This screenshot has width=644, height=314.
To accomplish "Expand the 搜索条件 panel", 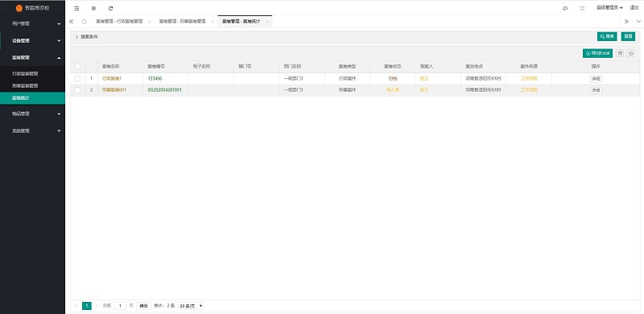I will coord(87,36).
